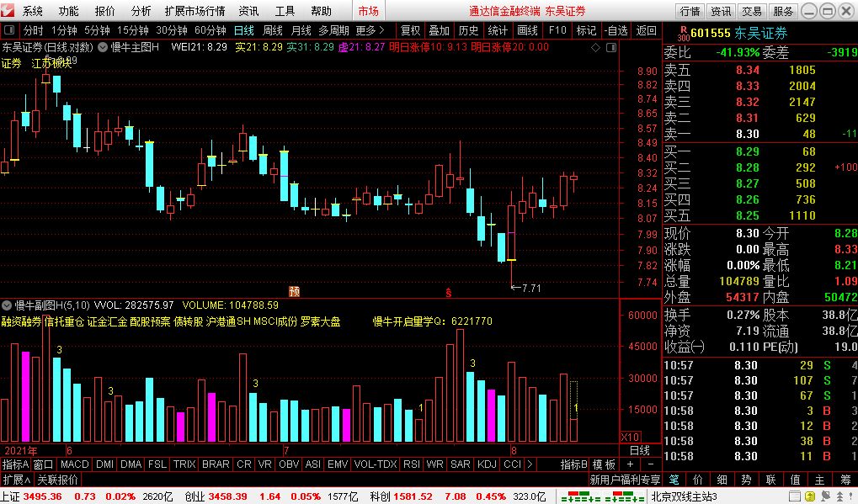This screenshot has width=858, height=504.
Task: Expand the 更多 periods dropdown
Action: click(370, 30)
